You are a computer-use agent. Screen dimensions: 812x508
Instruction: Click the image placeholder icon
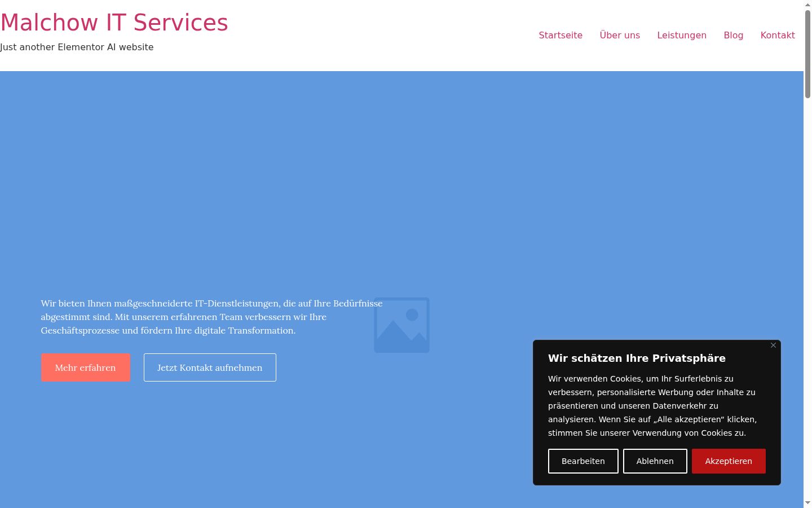pos(401,325)
